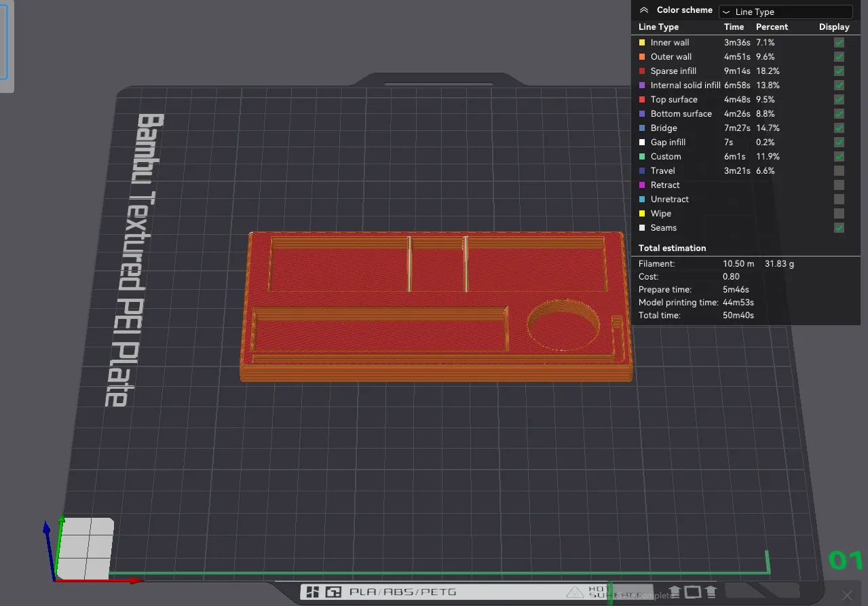
Task: Click the 7m27s Bridge time
Action: click(737, 128)
